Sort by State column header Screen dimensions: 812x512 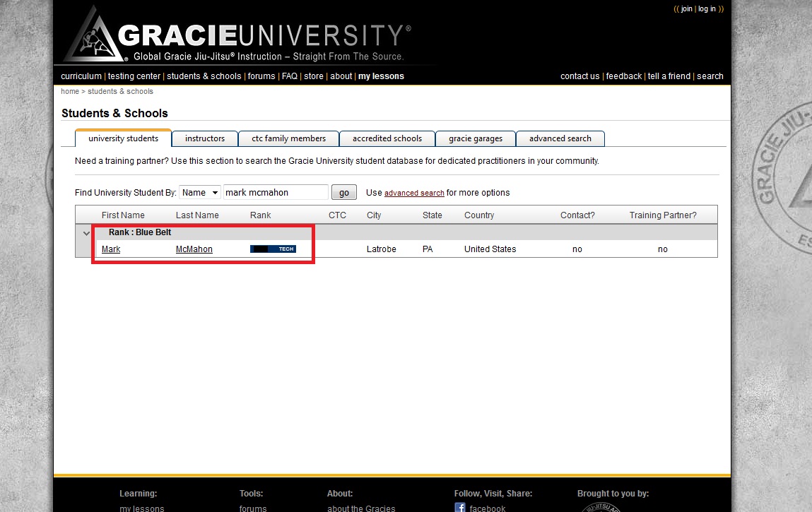click(433, 215)
